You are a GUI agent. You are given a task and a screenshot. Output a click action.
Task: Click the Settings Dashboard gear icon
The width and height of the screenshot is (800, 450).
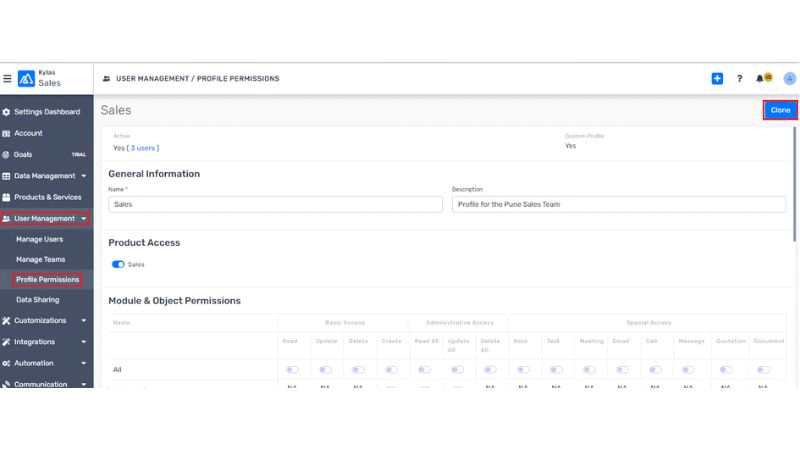tap(6, 112)
